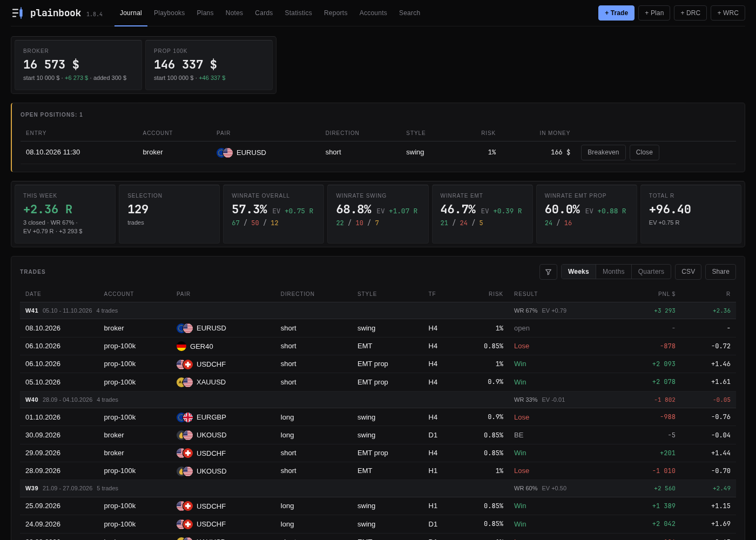
Task: Click the UKOUSD flag icon on 28.09.2026 row
Action: [185, 471]
